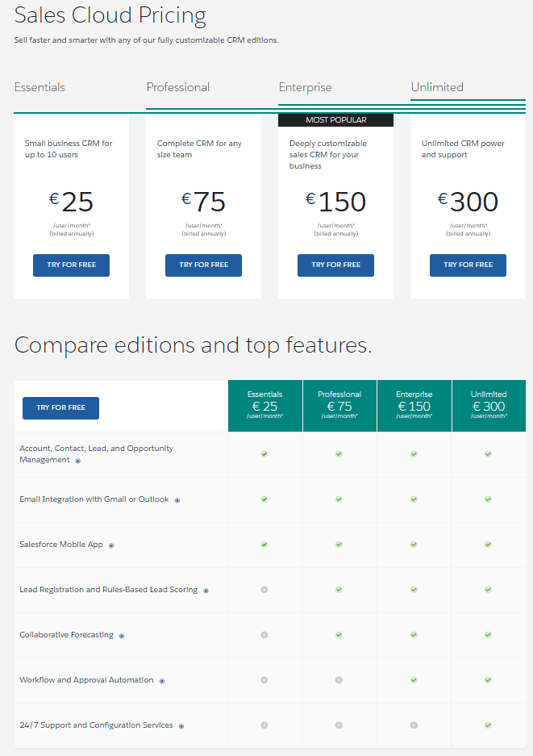Click Try For Free under Essentials €25

click(71, 265)
